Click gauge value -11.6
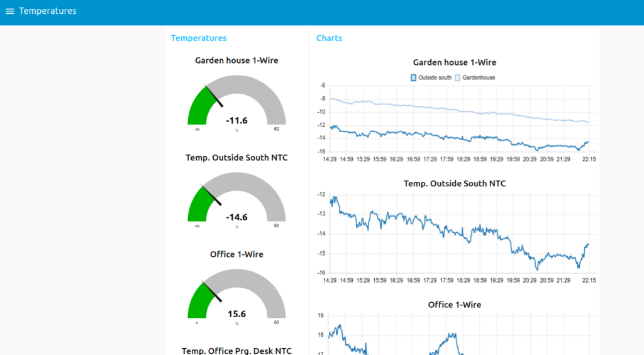Screen dimensions: 644x355 click(x=236, y=120)
